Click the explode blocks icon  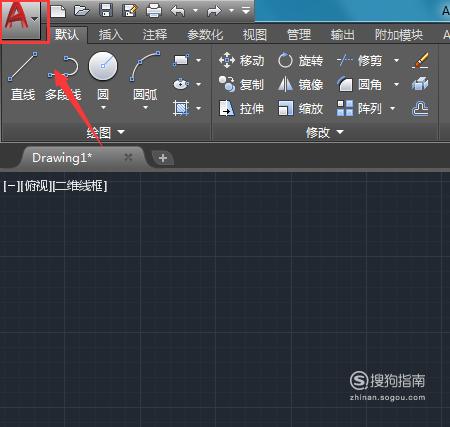(x=420, y=84)
